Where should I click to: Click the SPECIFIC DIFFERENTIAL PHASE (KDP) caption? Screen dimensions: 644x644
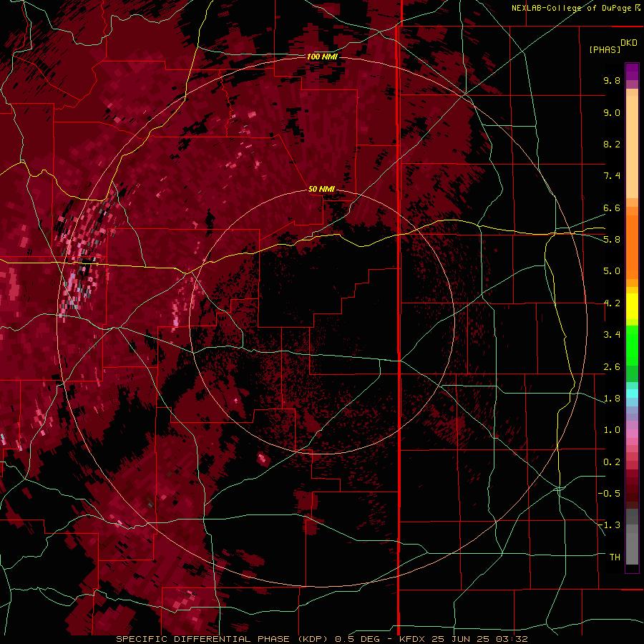click(223, 639)
